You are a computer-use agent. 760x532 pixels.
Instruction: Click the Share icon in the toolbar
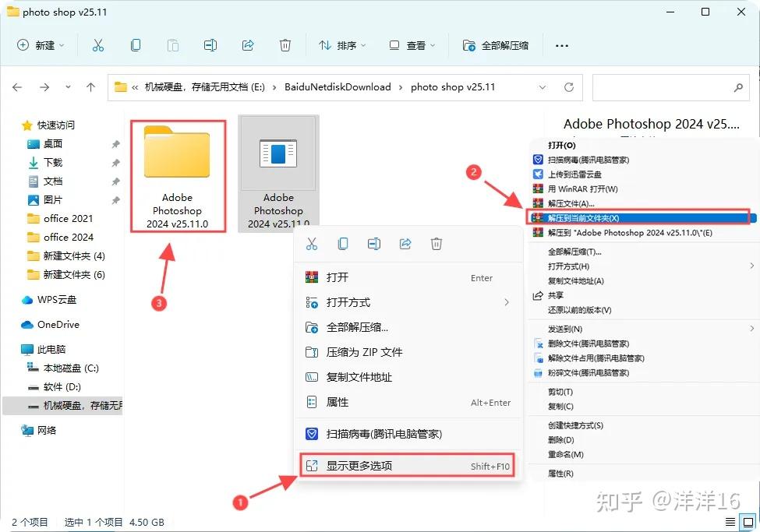coord(248,45)
